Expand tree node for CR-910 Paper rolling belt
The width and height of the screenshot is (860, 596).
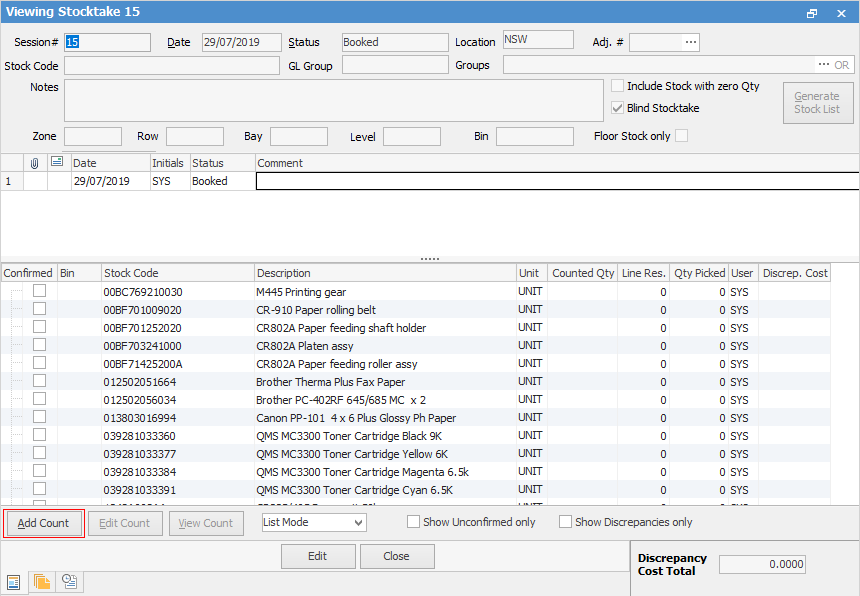15,310
